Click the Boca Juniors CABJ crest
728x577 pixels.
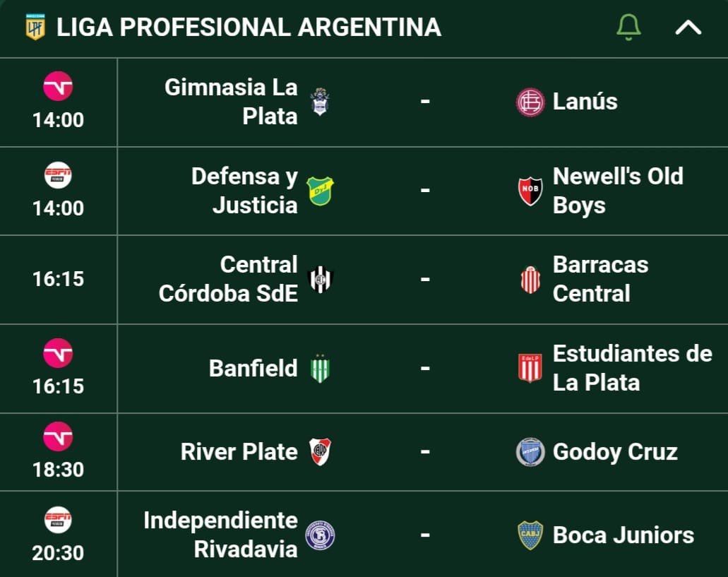(x=530, y=535)
